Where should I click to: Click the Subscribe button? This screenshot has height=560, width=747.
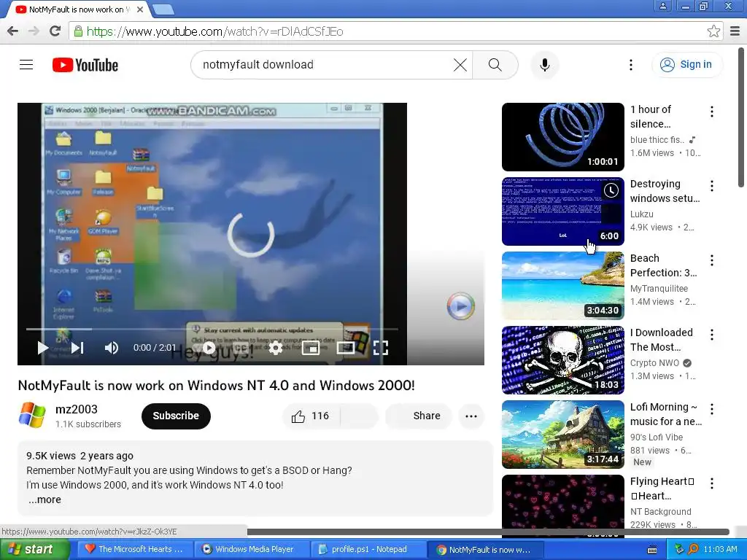[x=176, y=416]
